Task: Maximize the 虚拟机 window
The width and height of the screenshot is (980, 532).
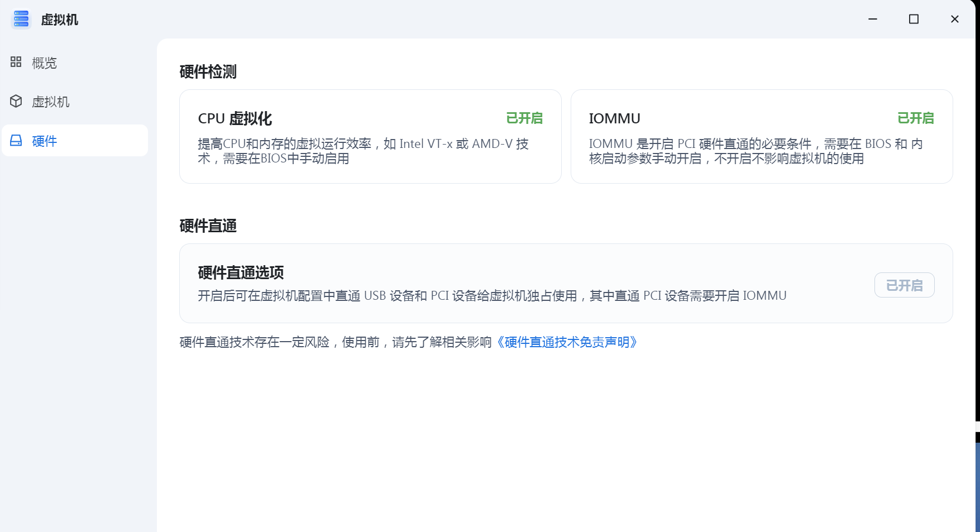Action: click(x=914, y=19)
